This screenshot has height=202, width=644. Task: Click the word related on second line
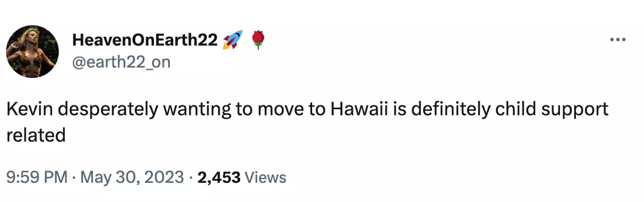[x=36, y=135]
